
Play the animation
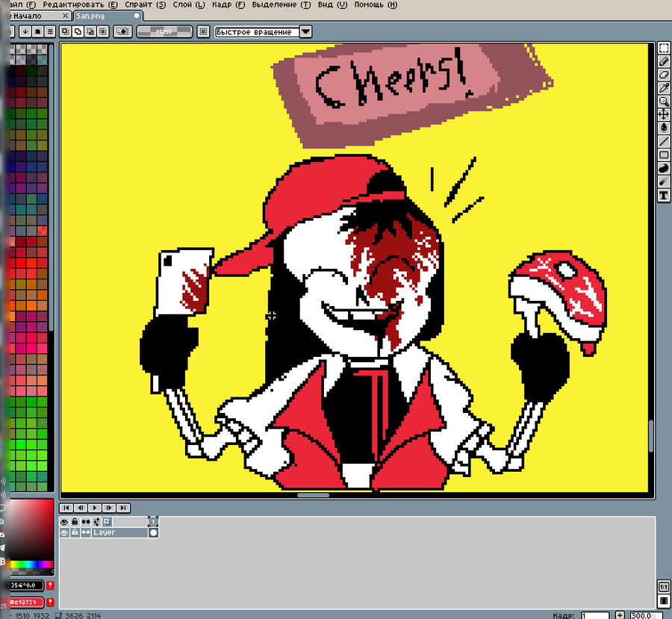click(x=95, y=508)
